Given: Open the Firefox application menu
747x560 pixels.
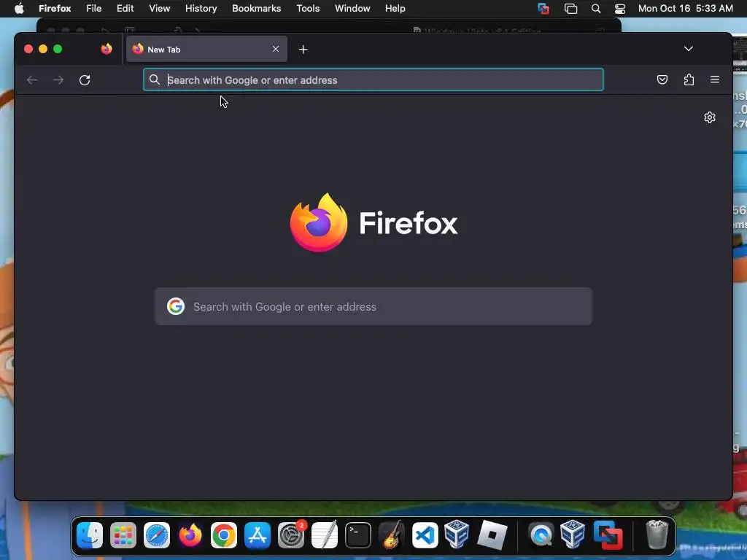Looking at the screenshot, I should (55, 9).
